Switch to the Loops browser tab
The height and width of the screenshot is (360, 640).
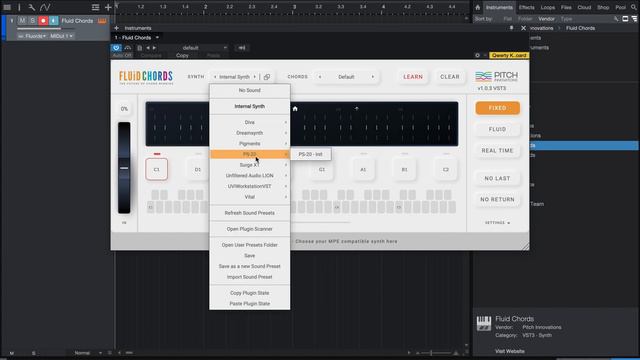click(x=548, y=7)
